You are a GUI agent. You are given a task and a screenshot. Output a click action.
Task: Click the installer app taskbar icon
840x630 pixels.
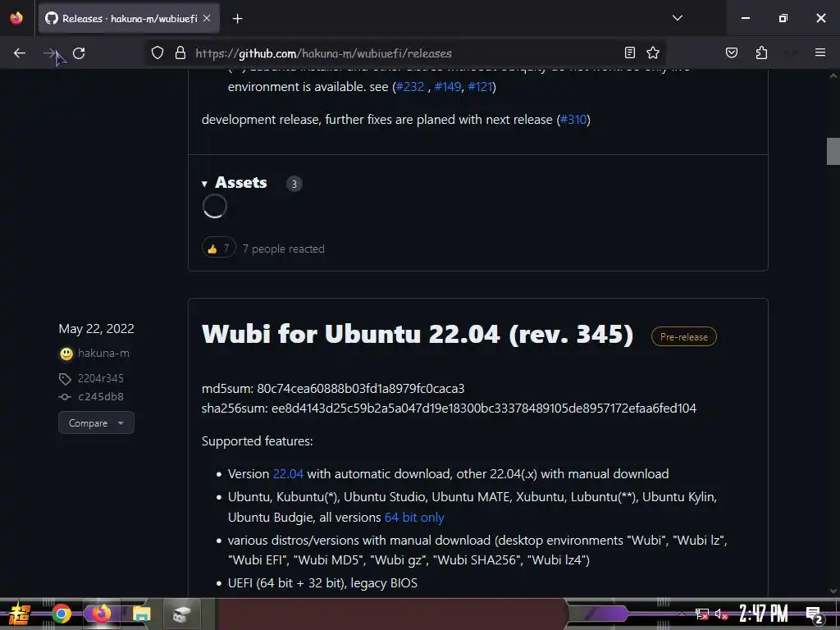181,614
